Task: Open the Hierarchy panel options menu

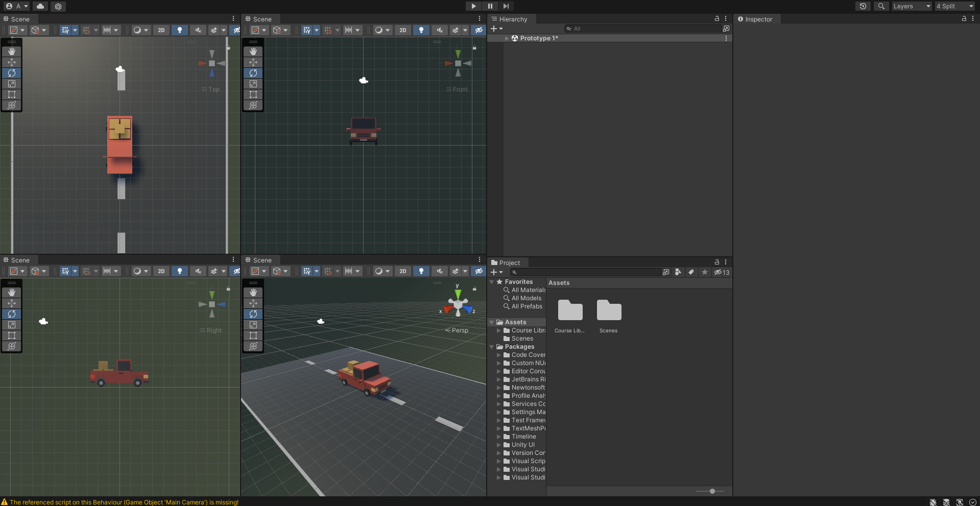Action: pos(725,19)
